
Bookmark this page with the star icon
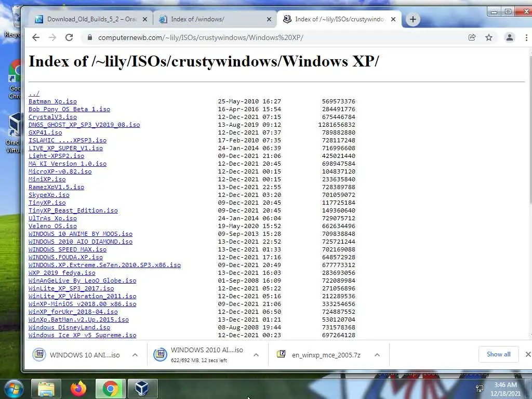(488, 37)
